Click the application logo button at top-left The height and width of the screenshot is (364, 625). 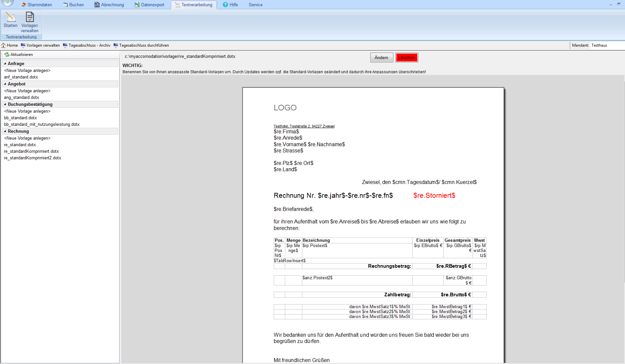[x=8, y=3]
